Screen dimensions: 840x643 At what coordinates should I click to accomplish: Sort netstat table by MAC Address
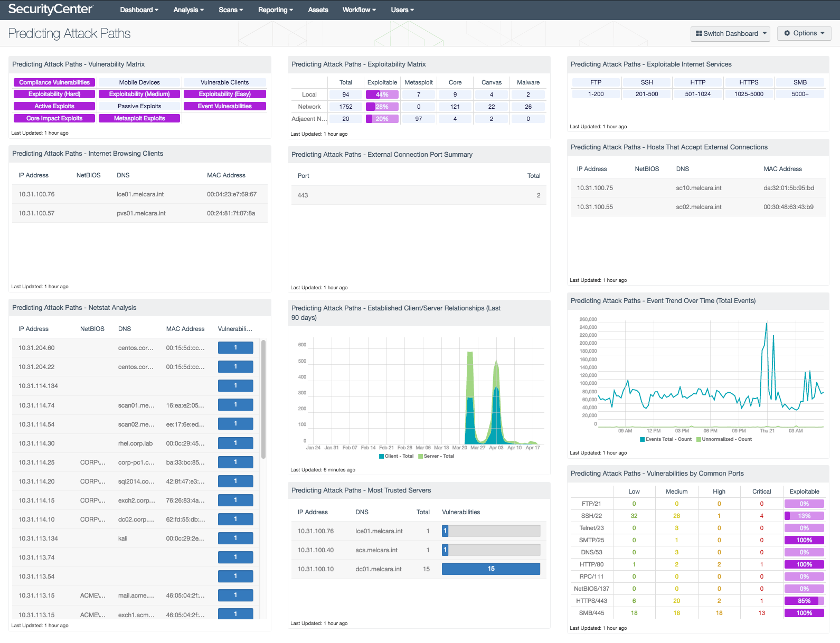pyautogui.click(x=185, y=329)
